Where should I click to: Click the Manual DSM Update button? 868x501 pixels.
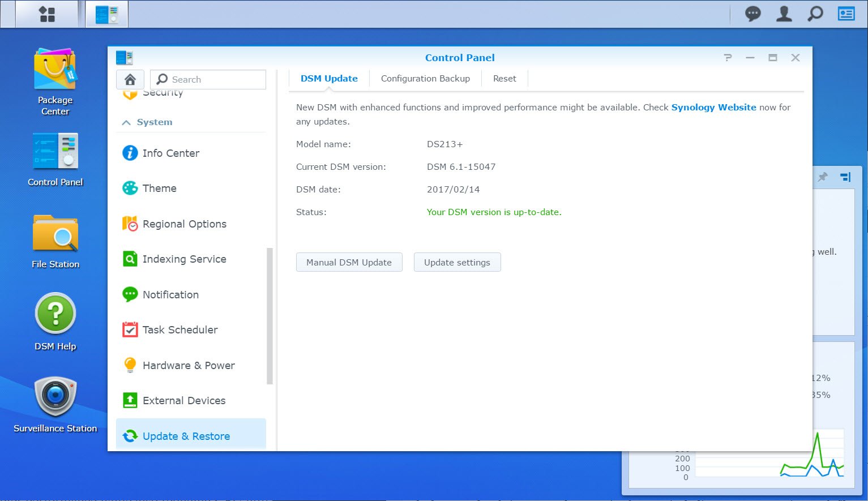(x=349, y=262)
